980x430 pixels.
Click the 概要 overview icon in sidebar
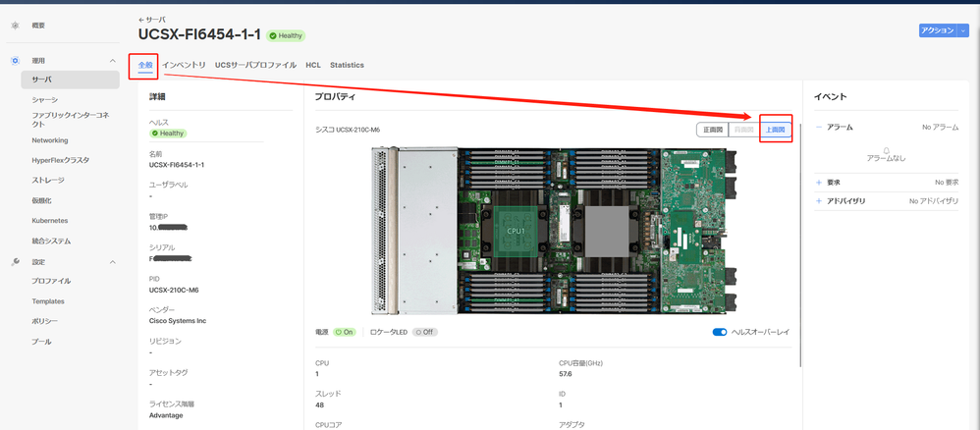pyautogui.click(x=16, y=26)
